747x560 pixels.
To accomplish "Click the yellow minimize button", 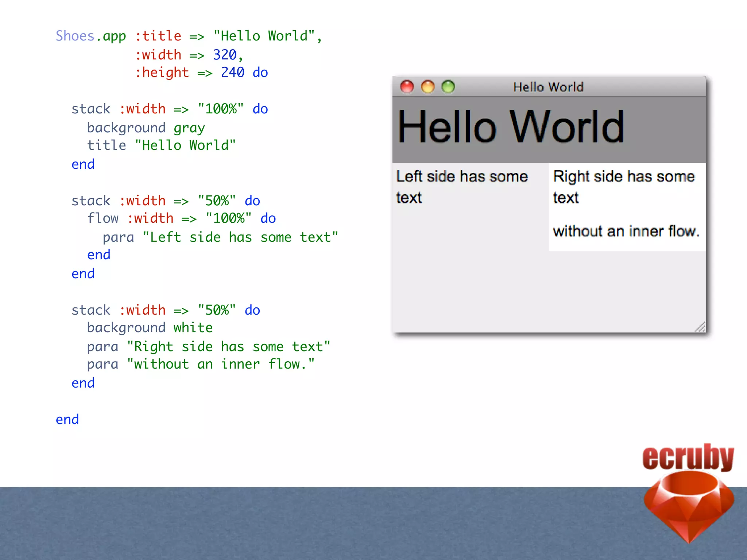I will (428, 87).
